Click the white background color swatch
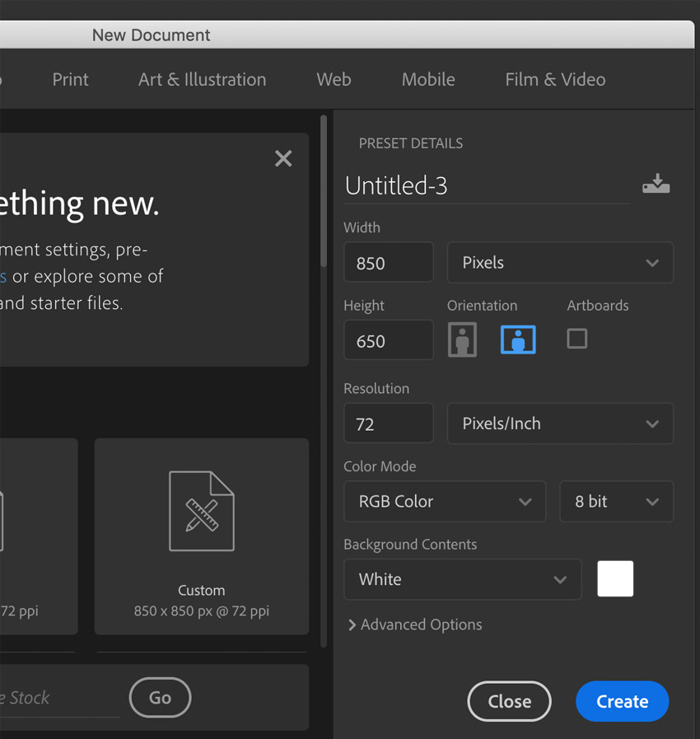This screenshot has width=700, height=739. pos(615,578)
